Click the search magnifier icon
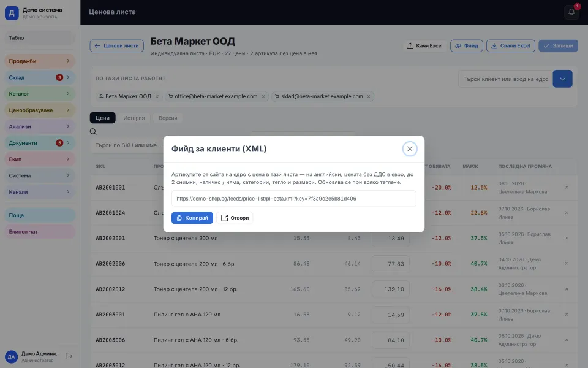Image resolution: width=588 pixels, height=368 pixels. tap(93, 132)
